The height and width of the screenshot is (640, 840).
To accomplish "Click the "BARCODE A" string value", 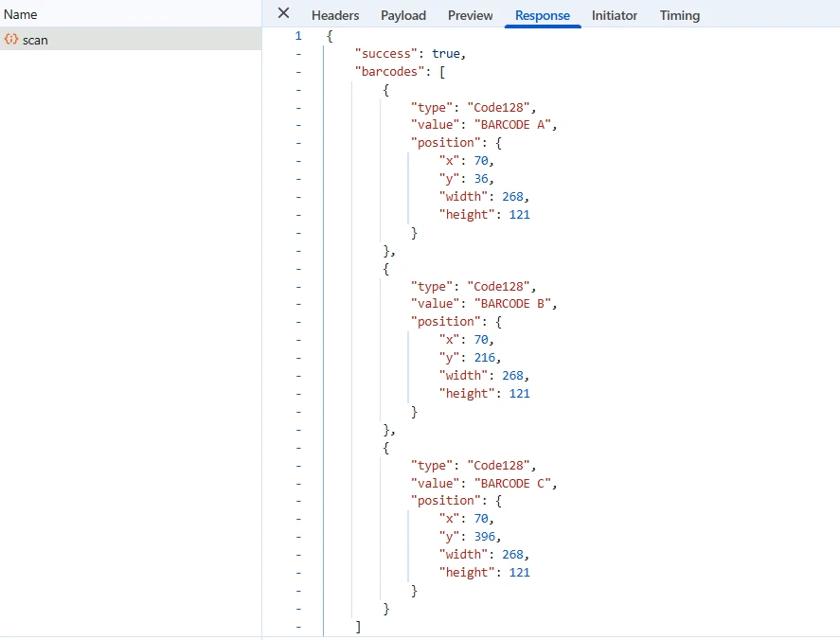I will 515,125.
